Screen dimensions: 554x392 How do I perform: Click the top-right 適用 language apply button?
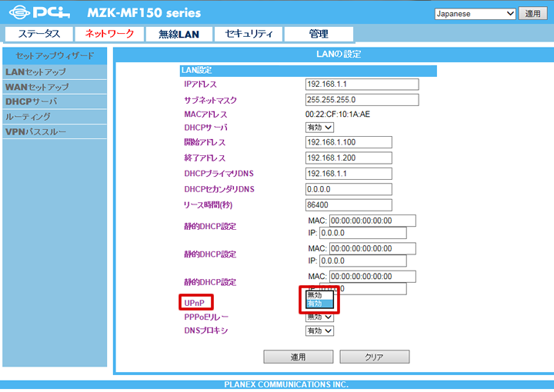point(532,14)
